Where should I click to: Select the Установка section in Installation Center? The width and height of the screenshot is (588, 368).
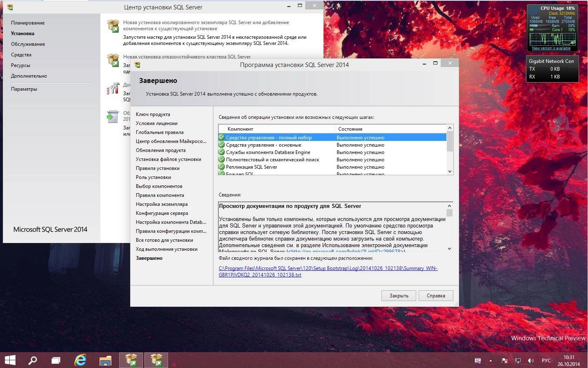click(22, 33)
